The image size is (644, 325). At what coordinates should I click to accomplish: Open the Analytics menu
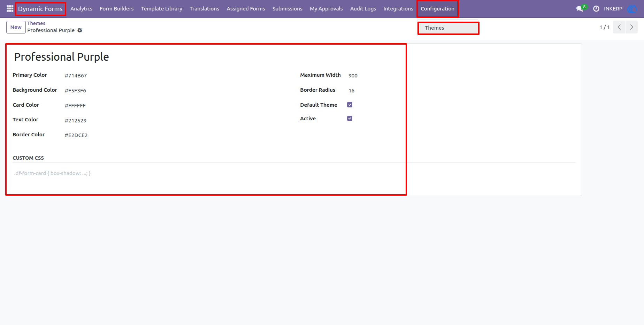pyautogui.click(x=81, y=9)
